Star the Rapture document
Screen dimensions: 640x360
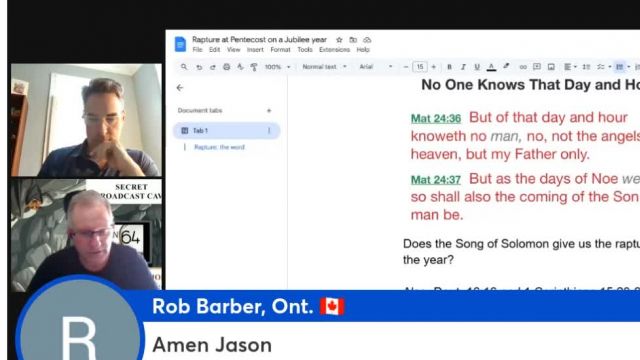(339, 40)
